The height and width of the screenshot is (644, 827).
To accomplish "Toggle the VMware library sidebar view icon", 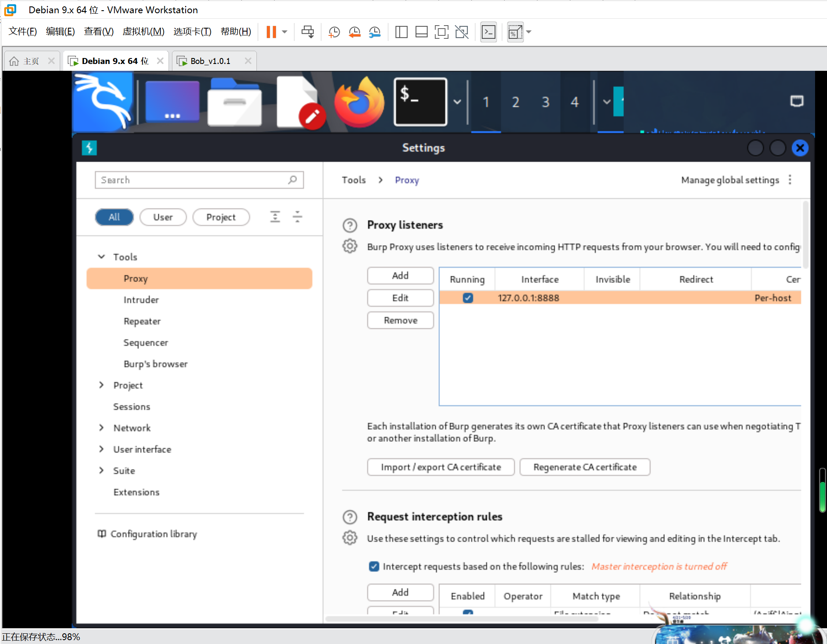I will click(x=401, y=32).
